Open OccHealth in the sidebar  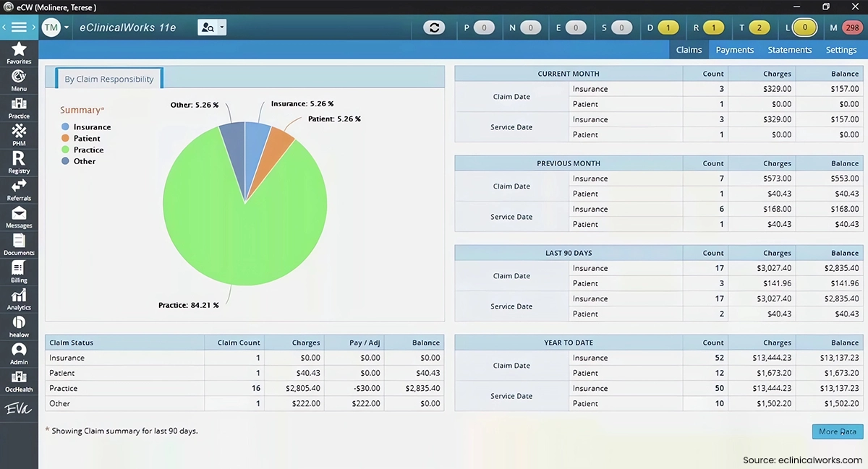click(19, 382)
